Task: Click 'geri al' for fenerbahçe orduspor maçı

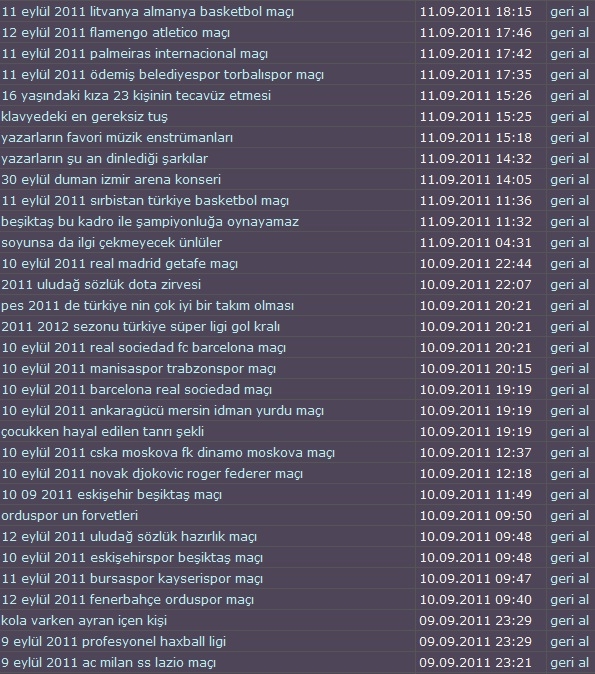Action: point(569,600)
